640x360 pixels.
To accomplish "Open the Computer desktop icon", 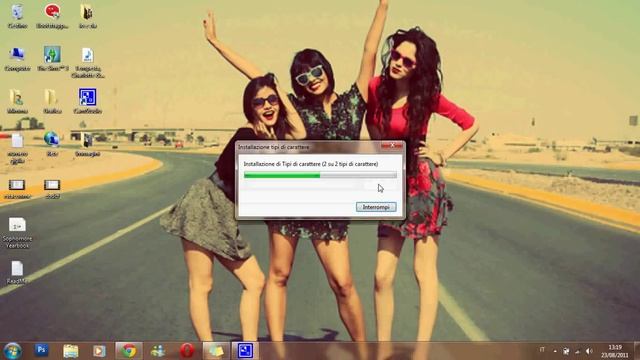I will pyautogui.click(x=17, y=59).
